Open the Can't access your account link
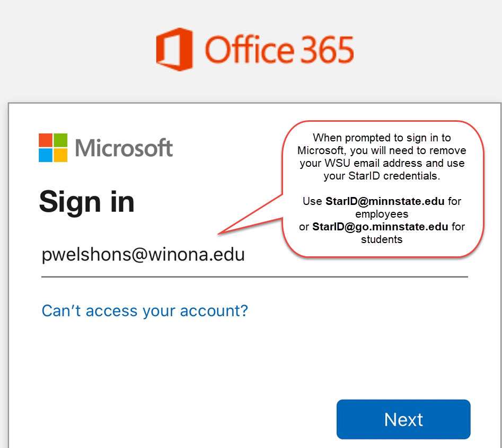Image resolution: width=502 pixels, height=448 pixels. (145, 310)
